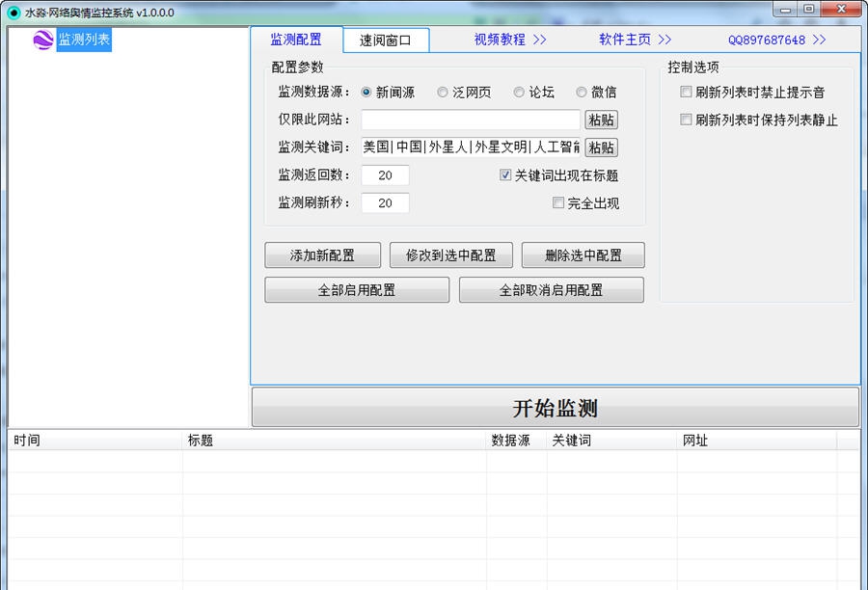Image resolution: width=868 pixels, height=590 pixels.
Task: Click 粘贴 next to 仅限此网站 field
Action: click(x=601, y=120)
